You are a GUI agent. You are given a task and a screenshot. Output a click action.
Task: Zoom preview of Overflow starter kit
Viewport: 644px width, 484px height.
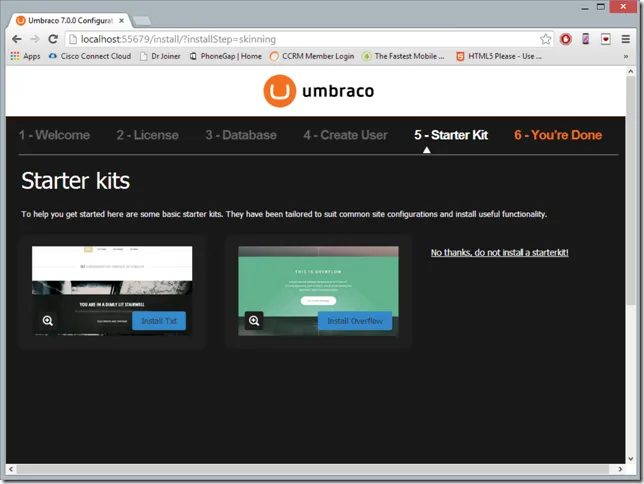pos(254,320)
